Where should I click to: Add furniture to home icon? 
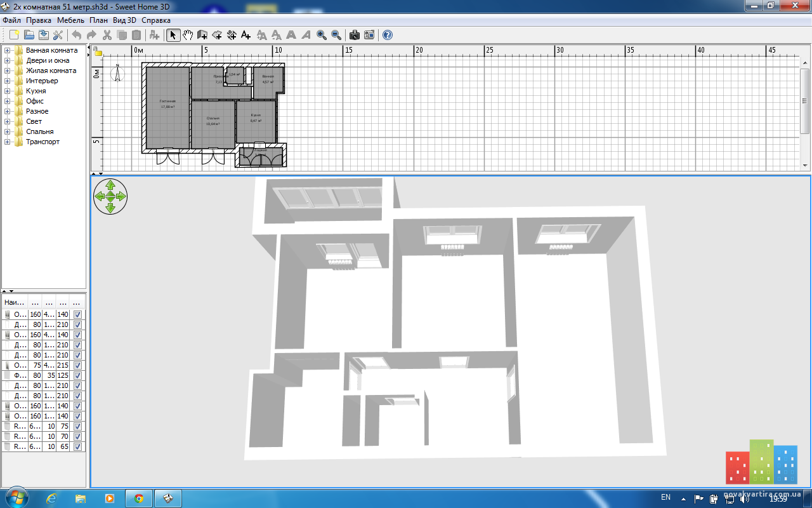click(154, 35)
